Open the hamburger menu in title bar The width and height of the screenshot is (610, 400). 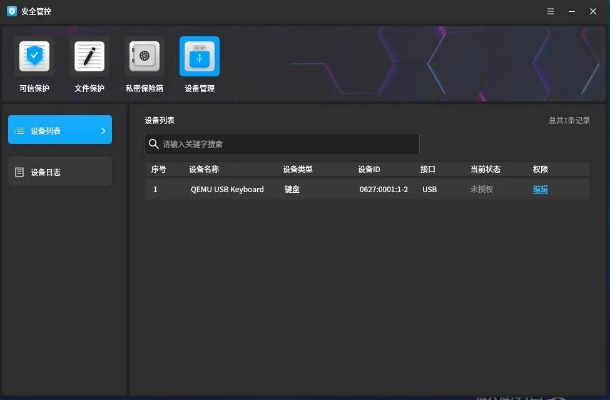[x=550, y=10]
